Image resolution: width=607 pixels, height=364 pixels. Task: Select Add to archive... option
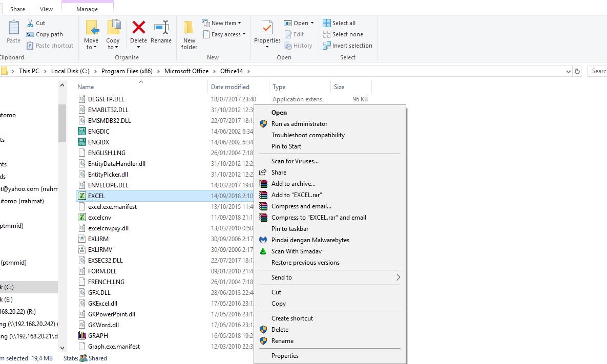pos(293,184)
